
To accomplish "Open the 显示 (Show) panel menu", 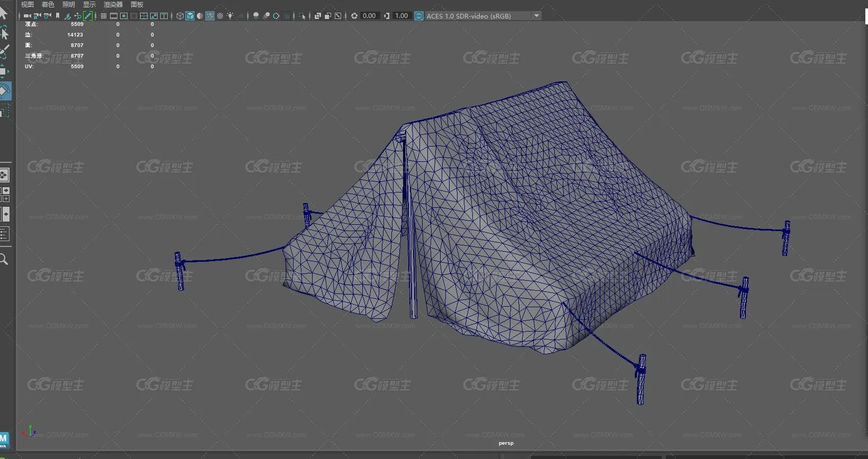I will [x=89, y=4].
